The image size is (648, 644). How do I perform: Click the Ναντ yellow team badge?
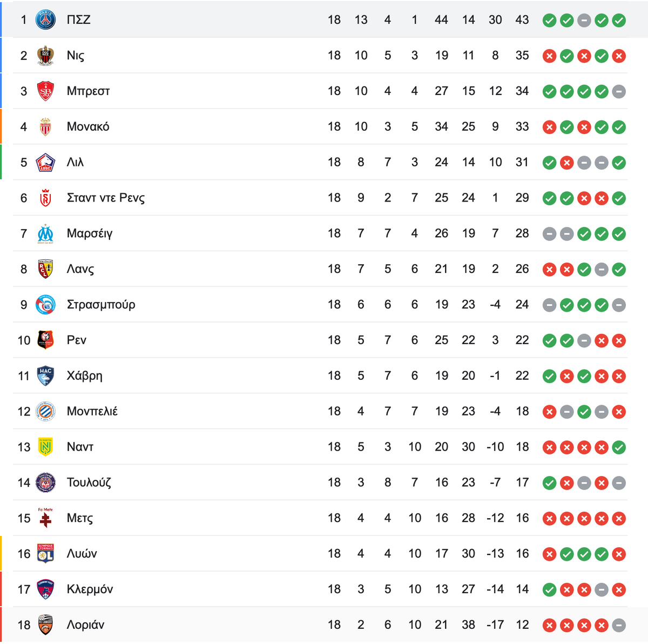[x=45, y=447]
